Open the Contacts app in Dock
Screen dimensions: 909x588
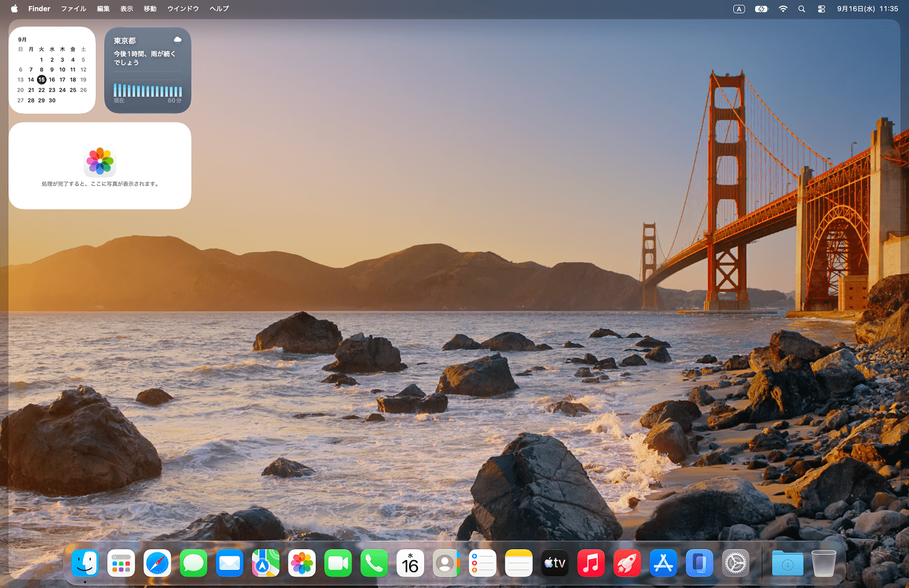pos(447,563)
